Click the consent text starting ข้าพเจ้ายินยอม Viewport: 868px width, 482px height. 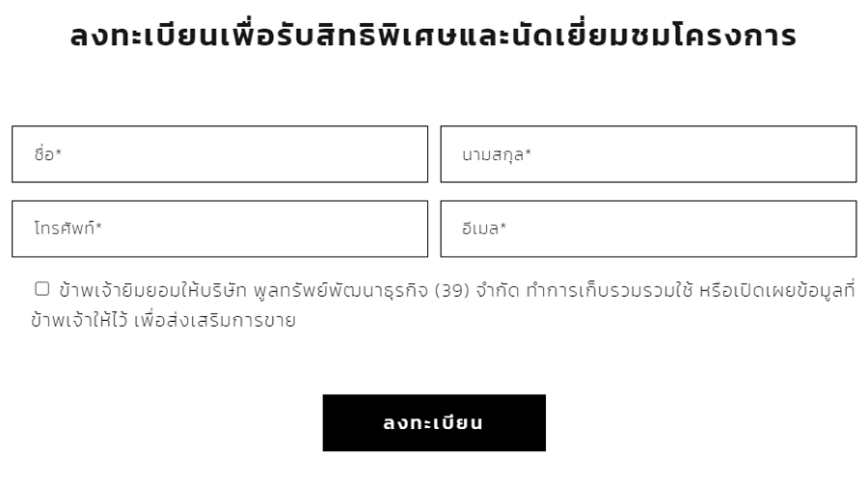click(x=154, y=289)
